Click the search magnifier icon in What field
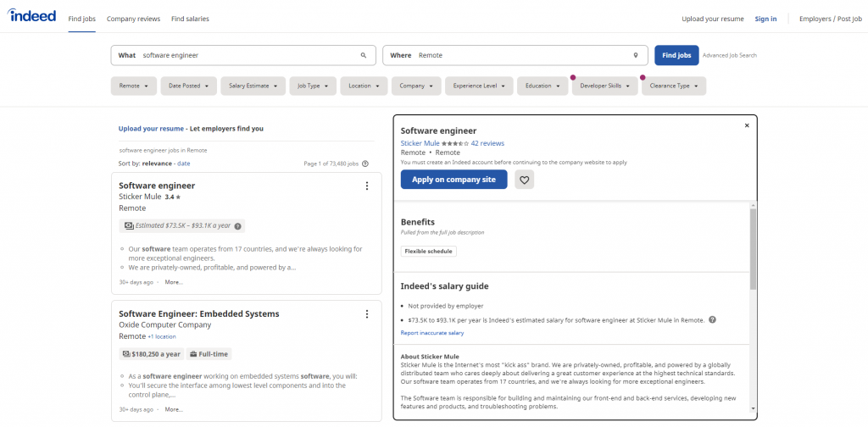Image resolution: width=868 pixels, height=427 pixels. coord(364,55)
